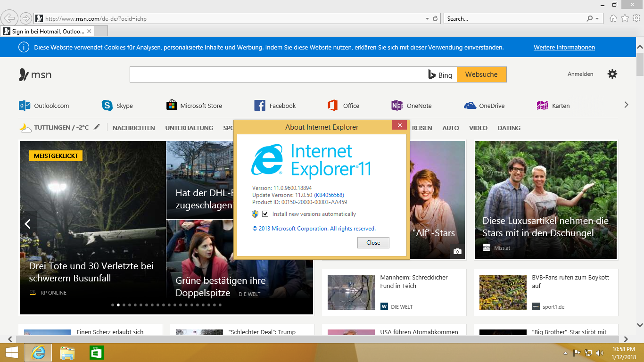This screenshot has width=644, height=362.
Task: Expand the search provider dropdown arrow
Action: pos(597,19)
